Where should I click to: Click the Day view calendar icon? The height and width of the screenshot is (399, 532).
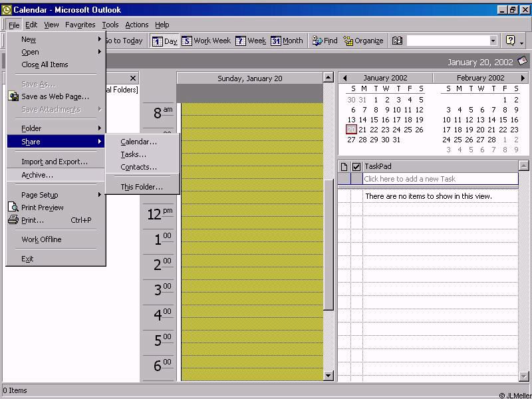(x=158, y=41)
